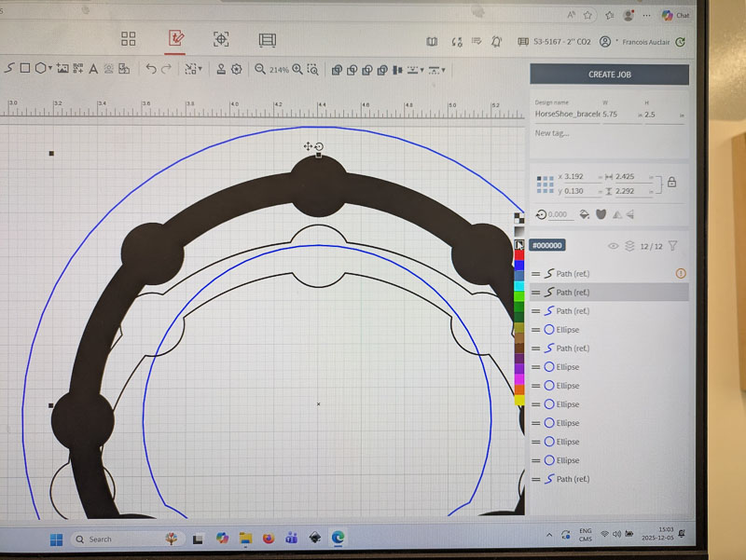Open the notifications bell
The width and height of the screenshot is (746, 560).
[496, 41]
